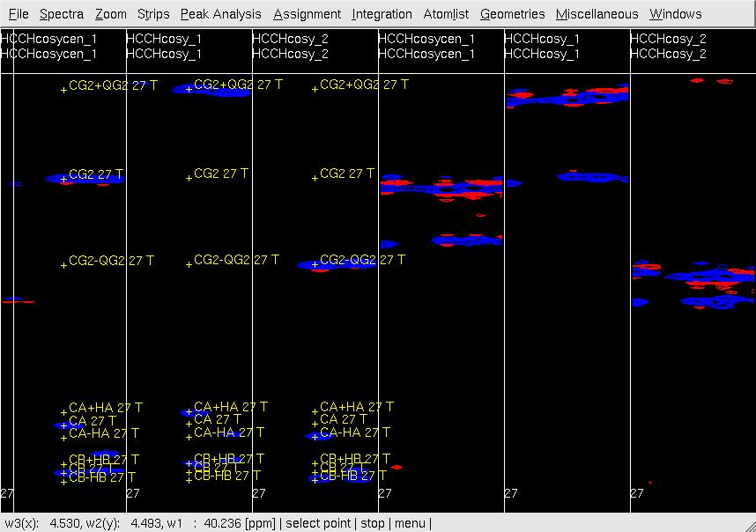Image resolution: width=756 pixels, height=532 pixels.
Task: Open the Windows menu
Action: click(675, 14)
